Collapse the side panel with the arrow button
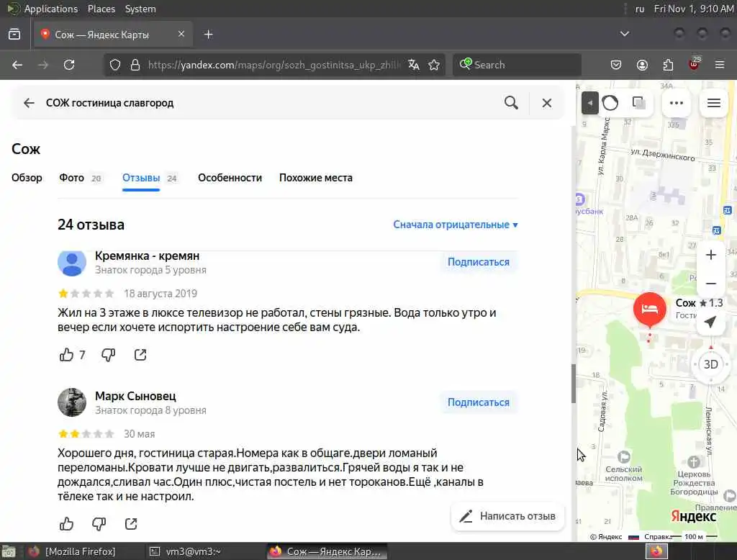Viewport: 737px width, 560px height. (x=590, y=103)
